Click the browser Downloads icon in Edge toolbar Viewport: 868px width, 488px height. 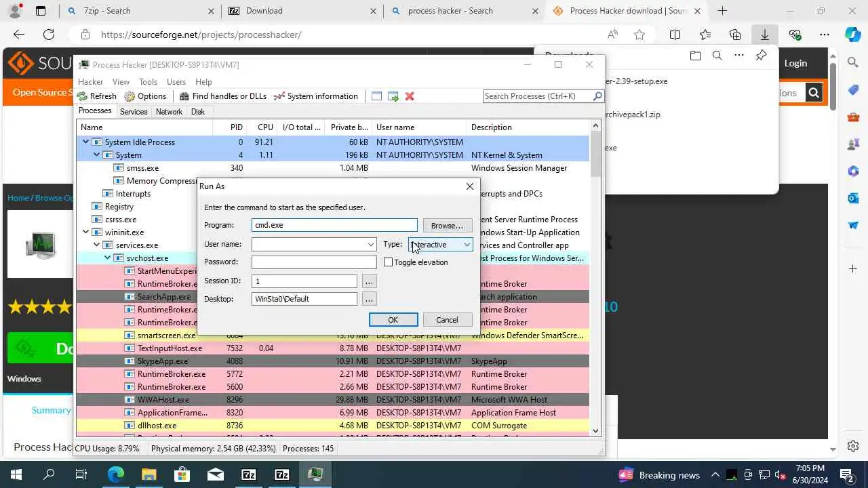[x=764, y=35]
